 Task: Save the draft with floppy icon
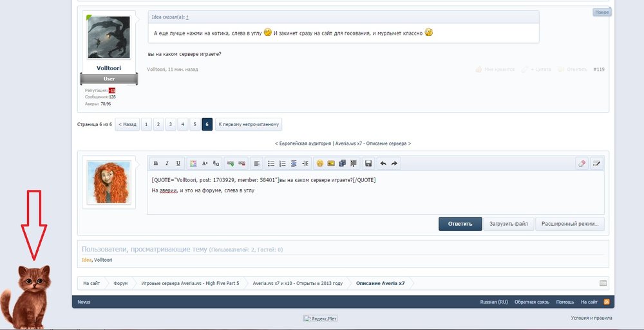(368, 163)
